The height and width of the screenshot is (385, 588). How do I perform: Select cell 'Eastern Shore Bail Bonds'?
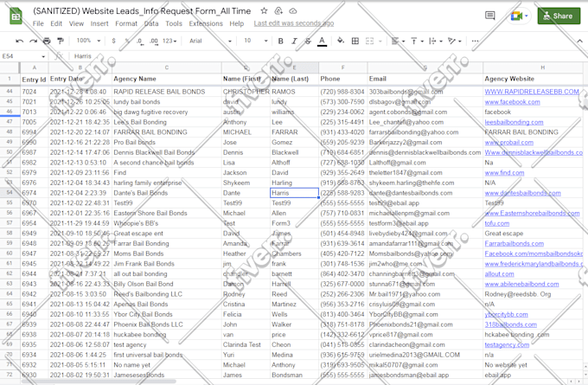coord(167,213)
